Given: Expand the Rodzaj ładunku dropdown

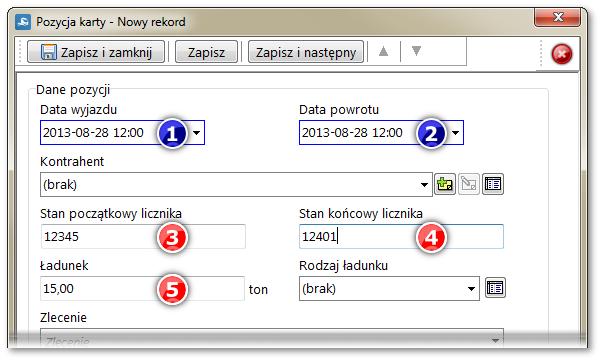Looking at the screenshot, I should click(471, 289).
